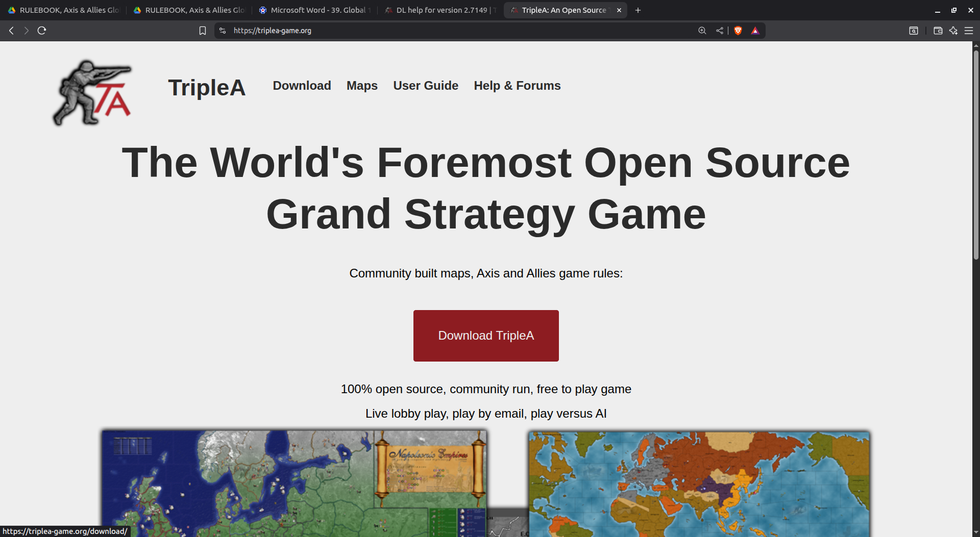
Task: Click the zoom magnifier icon in address bar
Action: pos(702,31)
